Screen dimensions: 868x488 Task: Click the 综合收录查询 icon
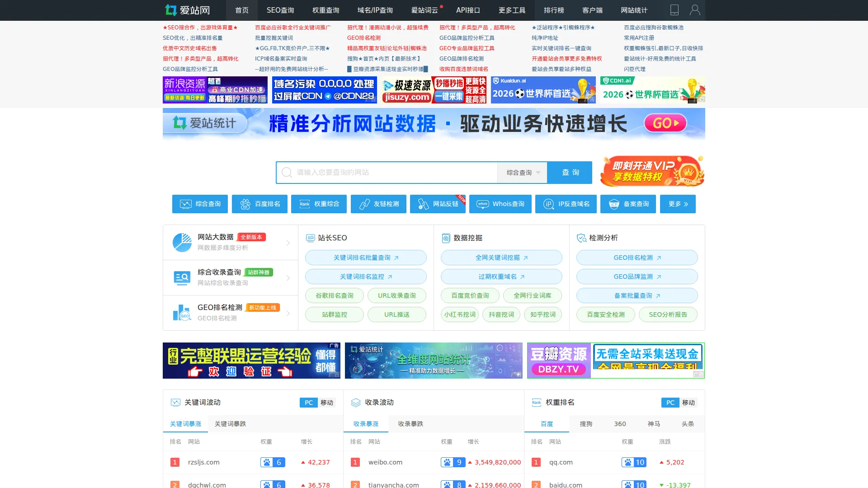click(182, 278)
